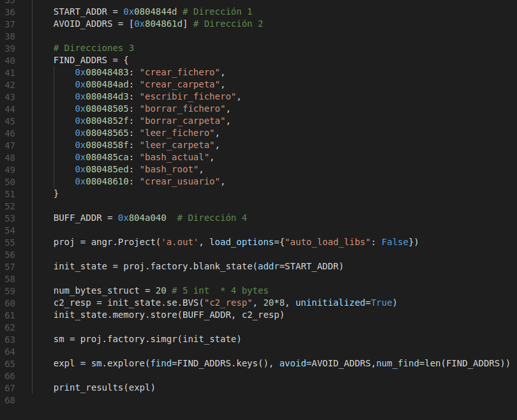The image size is (517, 420).
Task: Click the BUFF_ADDR value 0x804a040
Action: coord(142,218)
